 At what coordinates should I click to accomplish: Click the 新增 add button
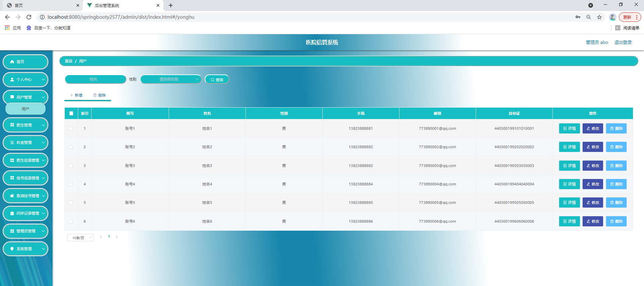(76, 95)
